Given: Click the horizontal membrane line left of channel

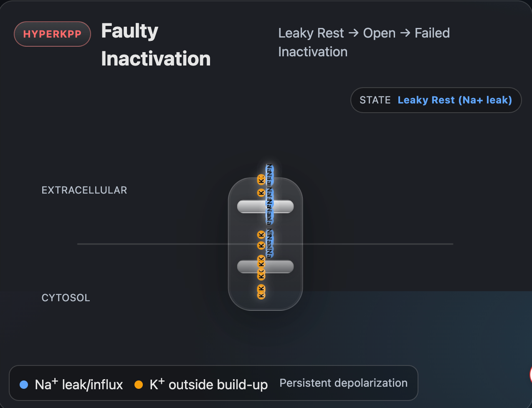Looking at the screenshot, I should coord(150,244).
